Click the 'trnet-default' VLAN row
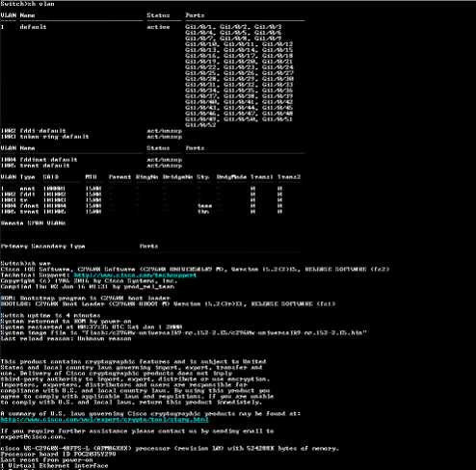The height and width of the screenshot is (470, 476). (x=92, y=166)
